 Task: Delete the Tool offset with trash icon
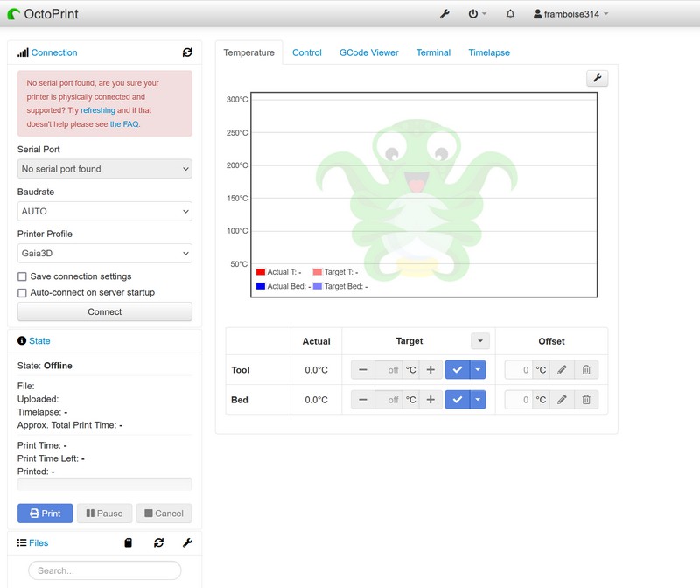pos(586,369)
